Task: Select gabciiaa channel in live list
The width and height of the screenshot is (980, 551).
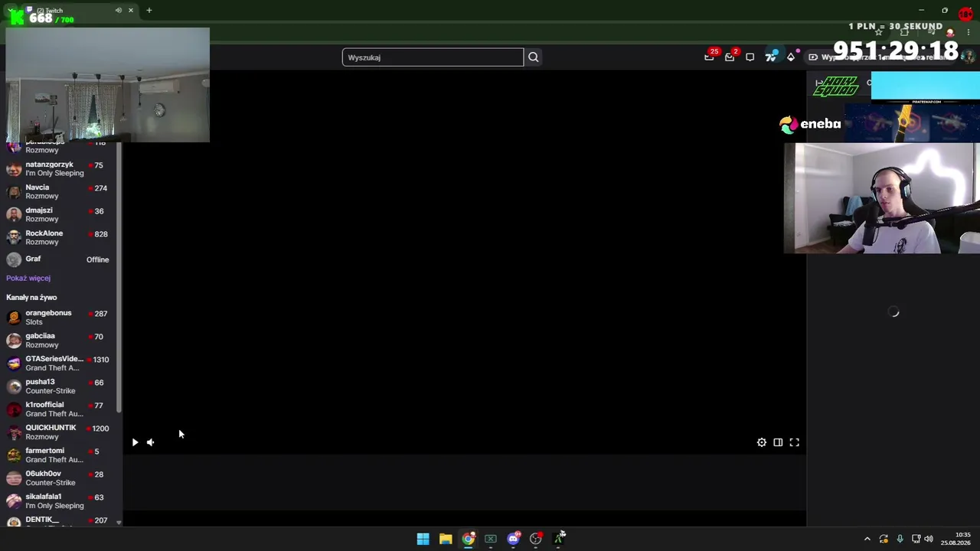Action: pos(60,340)
